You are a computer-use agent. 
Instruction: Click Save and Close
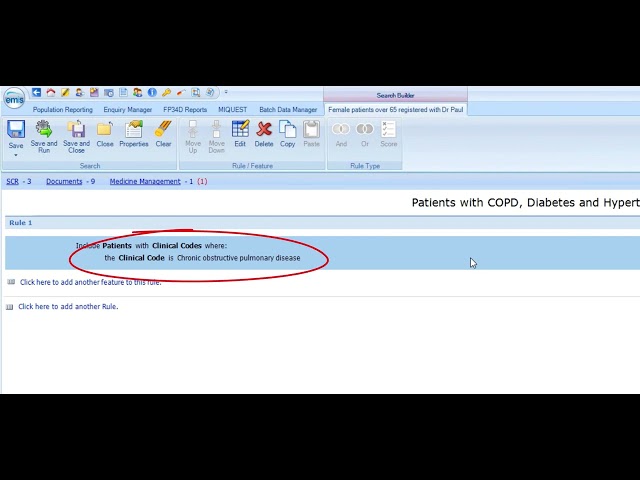[x=76, y=136]
